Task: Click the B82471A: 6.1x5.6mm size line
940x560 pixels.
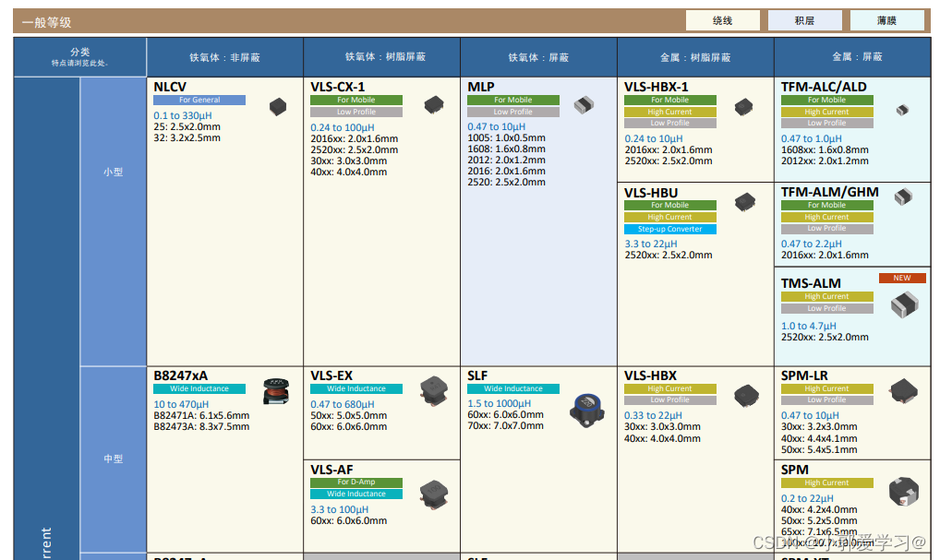Action: (201, 416)
